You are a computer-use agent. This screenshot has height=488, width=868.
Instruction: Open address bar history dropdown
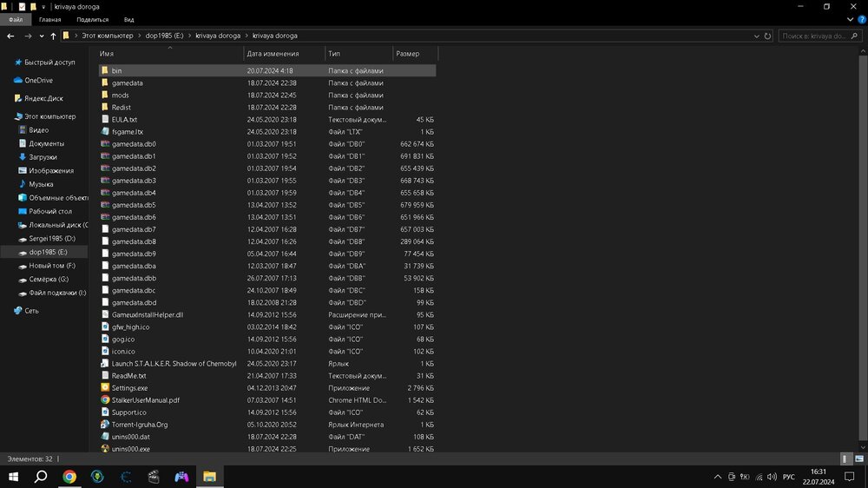(x=755, y=36)
